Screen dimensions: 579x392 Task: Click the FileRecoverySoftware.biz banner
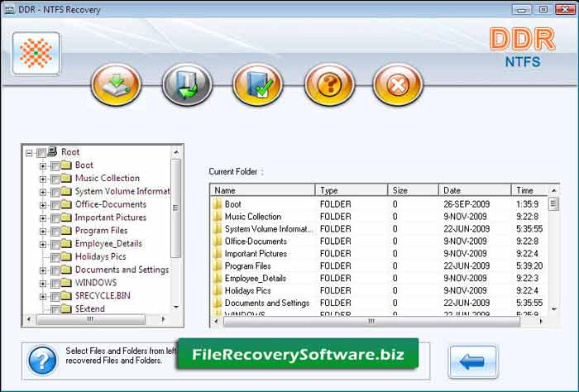pyautogui.click(x=298, y=354)
